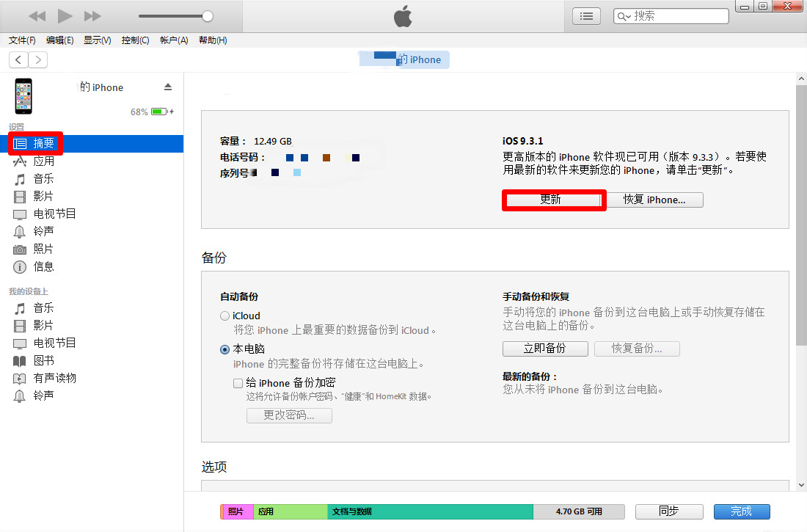Click the 恢复 iPhone... button
Screen dimensions: 807x532
654,200
